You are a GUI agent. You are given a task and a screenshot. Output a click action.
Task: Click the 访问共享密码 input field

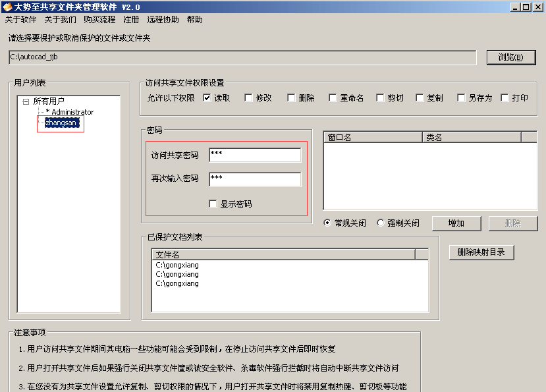[255, 155]
